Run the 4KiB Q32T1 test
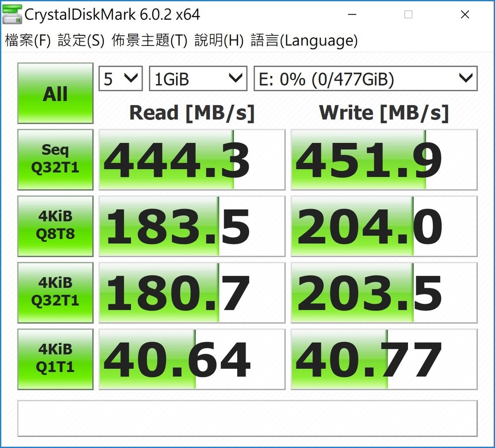The image size is (495, 448). pos(55,293)
